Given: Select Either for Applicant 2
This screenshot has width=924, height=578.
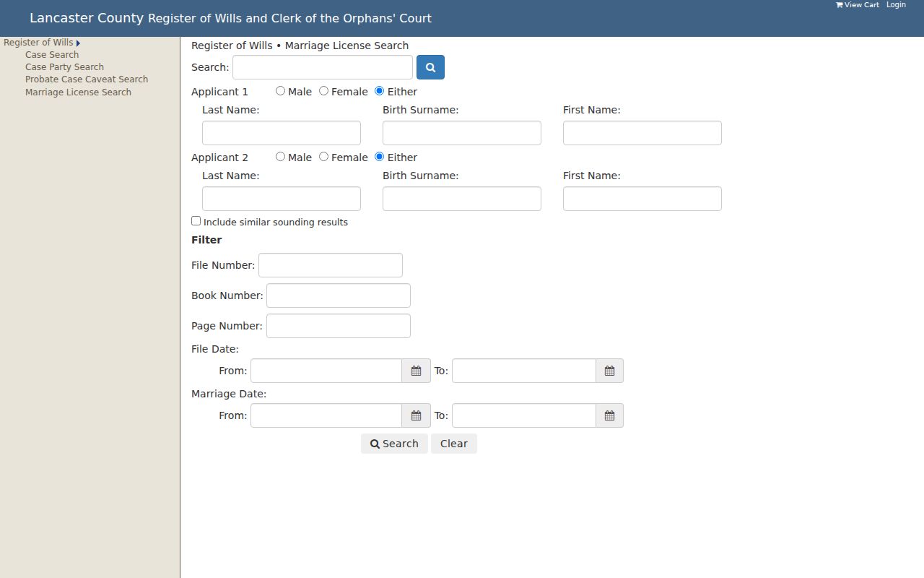Looking at the screenshot, I should coord(379,157).
